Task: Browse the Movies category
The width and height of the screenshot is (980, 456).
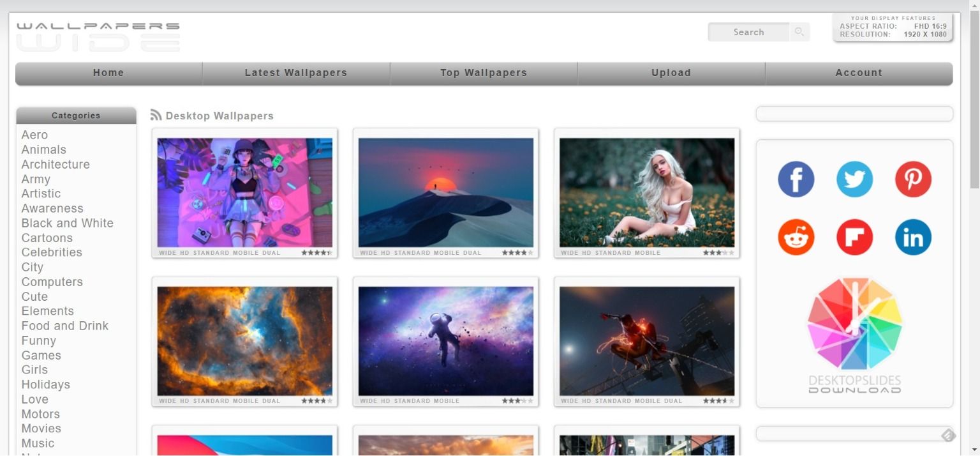Action: (41, 429)
